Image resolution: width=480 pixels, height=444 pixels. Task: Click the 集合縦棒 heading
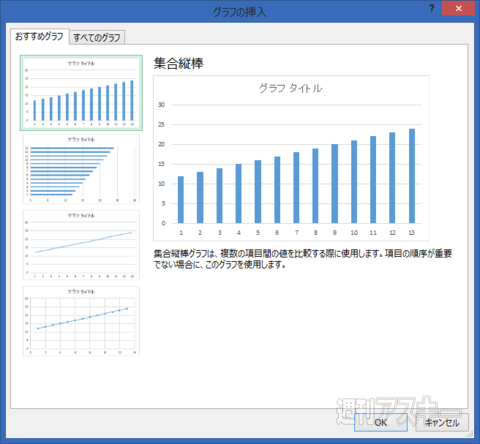point(179,63)
